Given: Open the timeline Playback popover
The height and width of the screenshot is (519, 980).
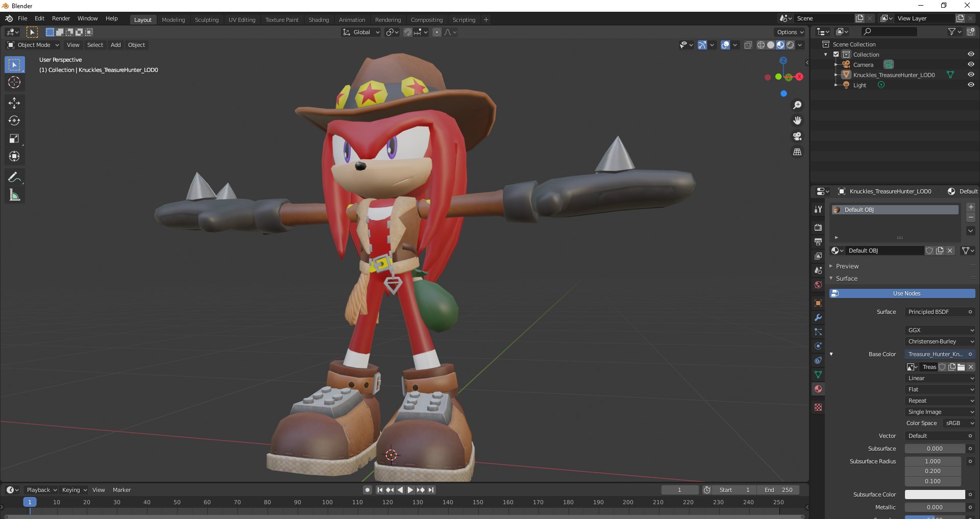Looking at the screenshot, I should 41,490.
